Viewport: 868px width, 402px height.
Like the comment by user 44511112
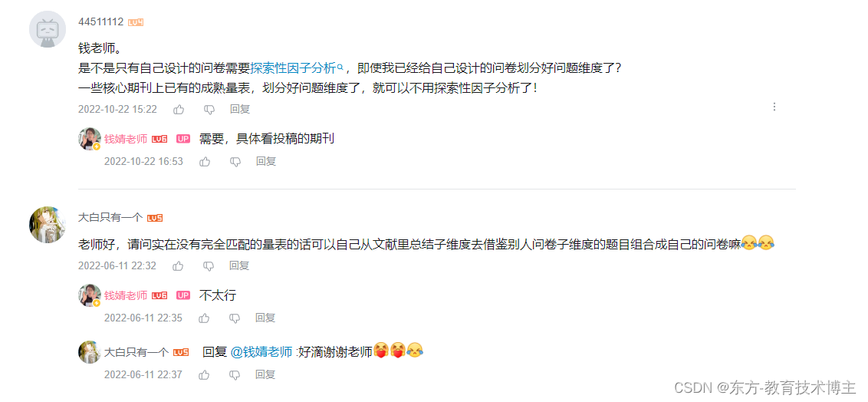178,110
